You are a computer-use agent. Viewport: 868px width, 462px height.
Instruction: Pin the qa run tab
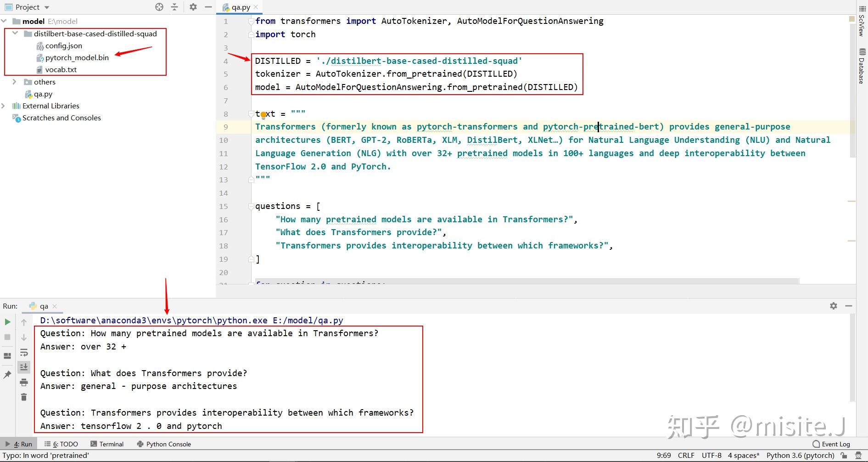7,375
